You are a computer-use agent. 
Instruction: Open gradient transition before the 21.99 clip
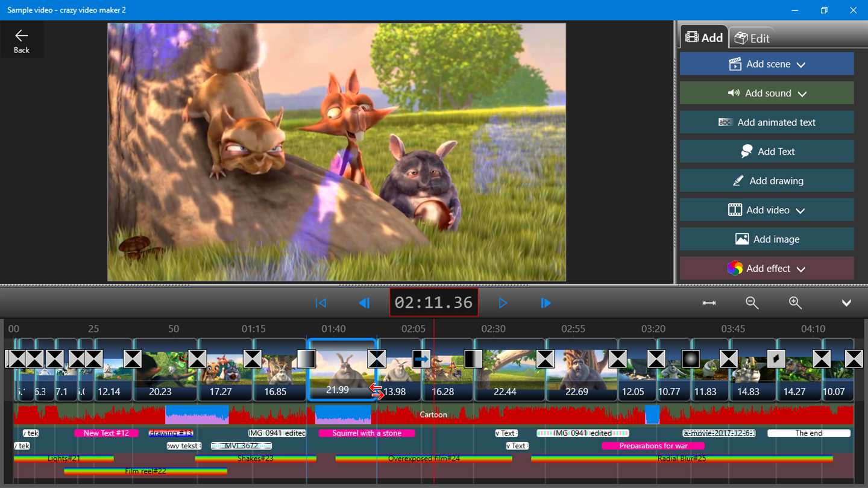pos(306,359)
